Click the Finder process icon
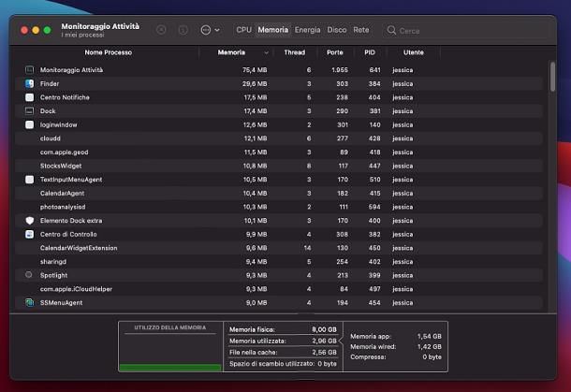This screenshot has width=571, height=392. point(30,83)
